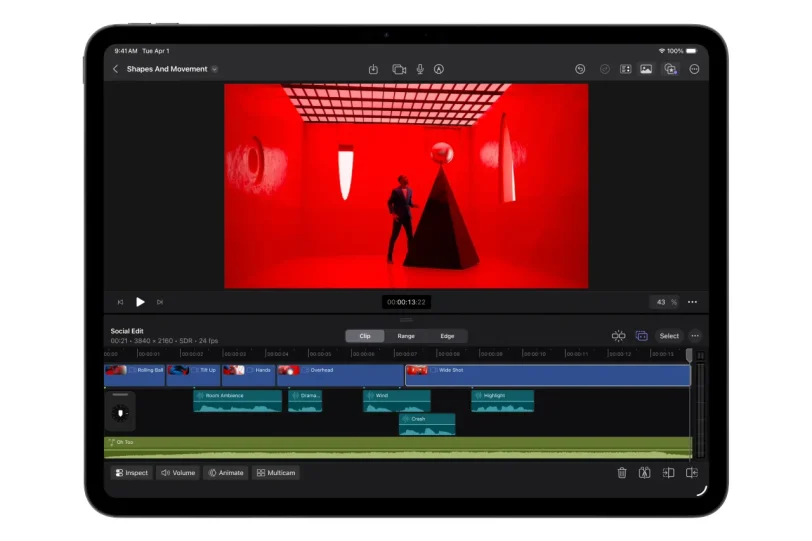This screenshot has height=541, width=812.
Task: Select the Crash audio clip
Action: point(427,424)
